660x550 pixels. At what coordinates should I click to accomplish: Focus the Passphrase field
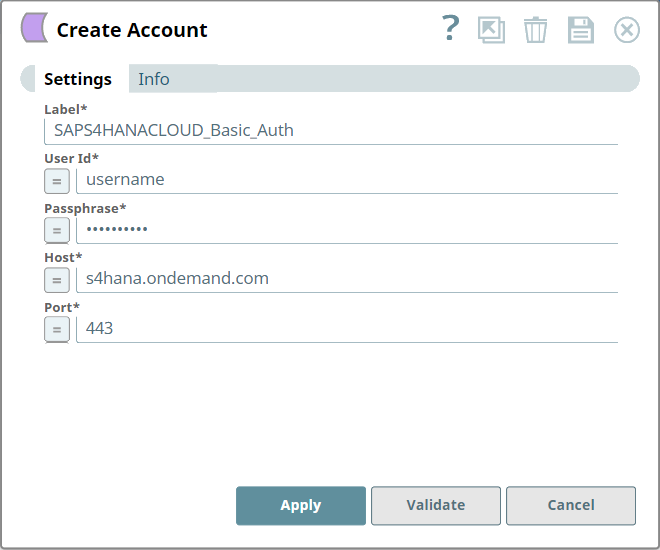(347, 230)
